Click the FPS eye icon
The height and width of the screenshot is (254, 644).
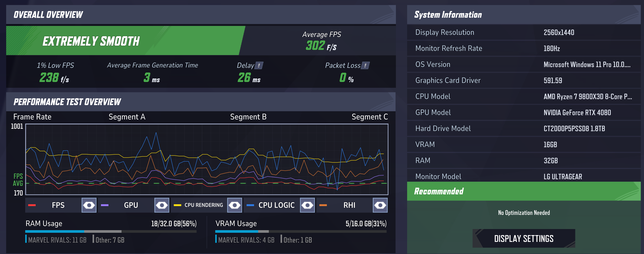[x=89, y=205]
